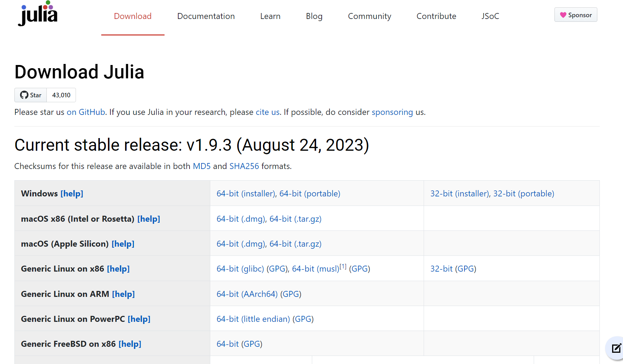Open Generic Linux on ARM [help]
This screenshot has width=623, height=364.
tap(123, 294)
